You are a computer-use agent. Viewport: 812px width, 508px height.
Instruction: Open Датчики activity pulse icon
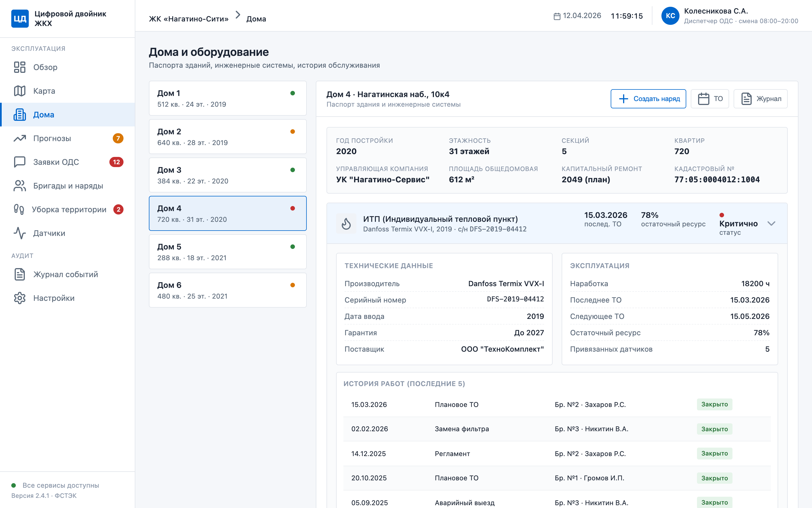coord(20,233)
